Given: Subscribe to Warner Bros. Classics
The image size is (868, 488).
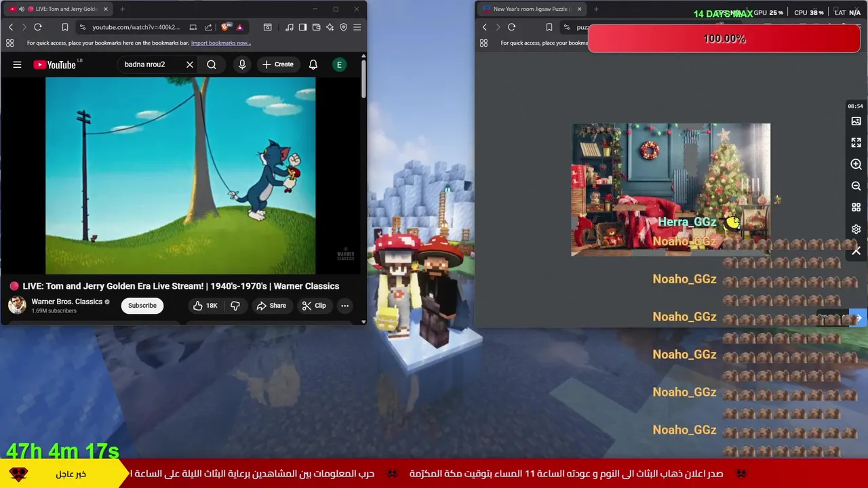Looking at the screenshot, I should (x=142, y=306).
